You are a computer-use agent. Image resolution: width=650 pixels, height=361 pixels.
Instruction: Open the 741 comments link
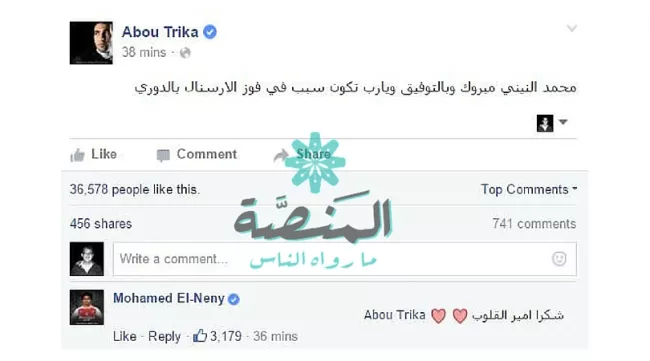click(x=534, y=224)
